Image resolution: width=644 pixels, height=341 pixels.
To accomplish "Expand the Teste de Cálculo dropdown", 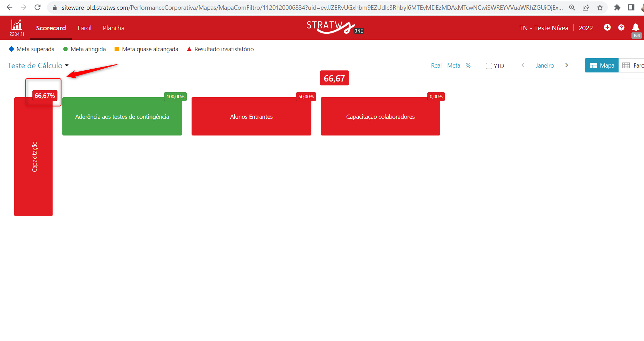I will click(x=38, y=65).
